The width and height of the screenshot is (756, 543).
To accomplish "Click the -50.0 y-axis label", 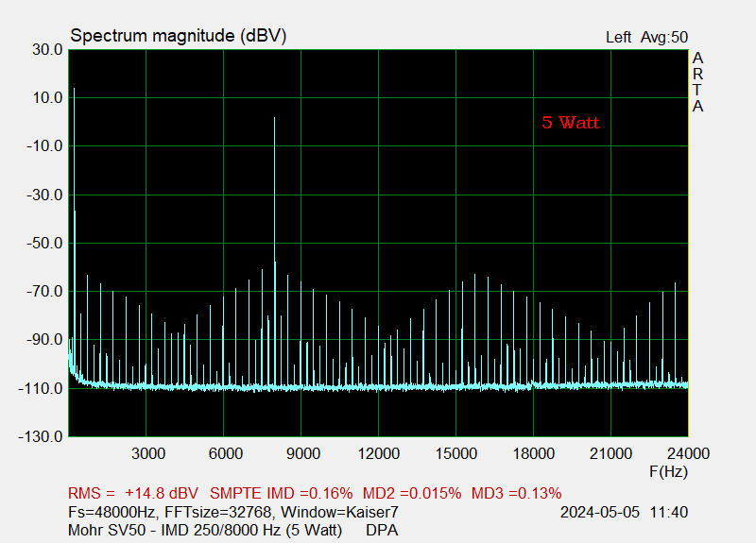I will pyautogui.click(x=44, y=244).
